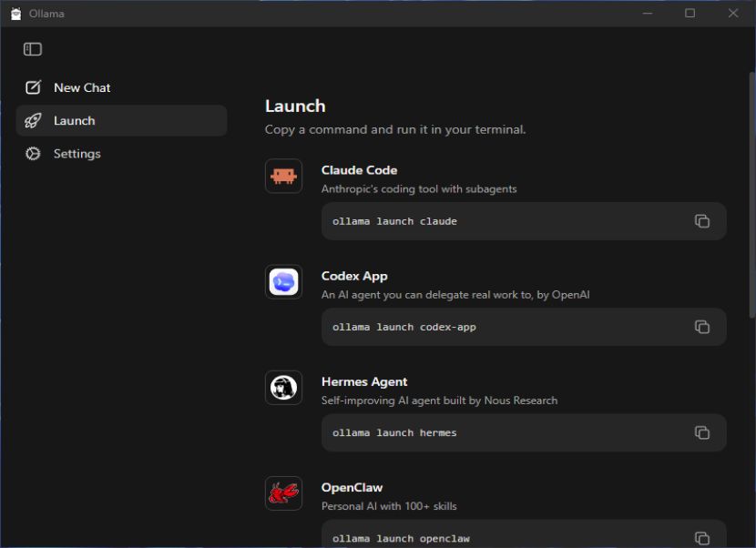Copy the ollama launch claude command
This screenshot has height=548, width=756.
pyautogui.click(x=702, y=221)
